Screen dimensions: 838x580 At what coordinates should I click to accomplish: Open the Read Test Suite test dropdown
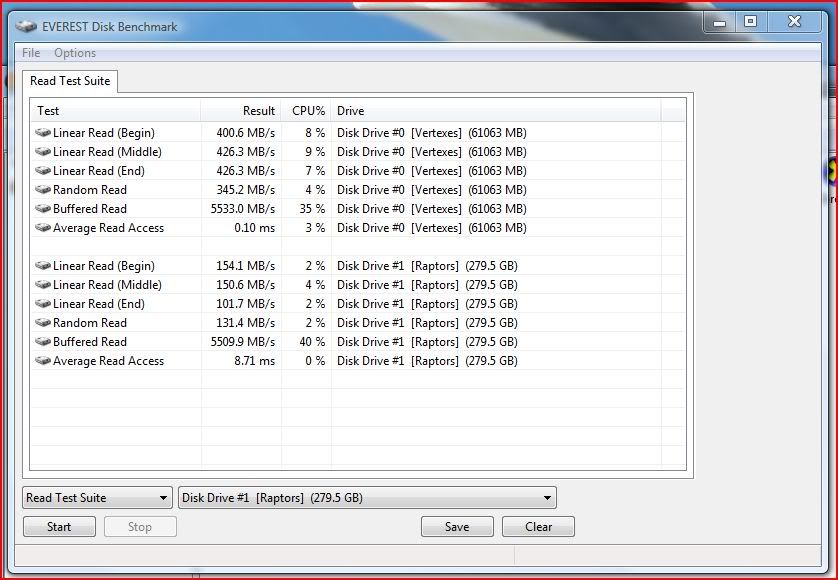point(97,498)
